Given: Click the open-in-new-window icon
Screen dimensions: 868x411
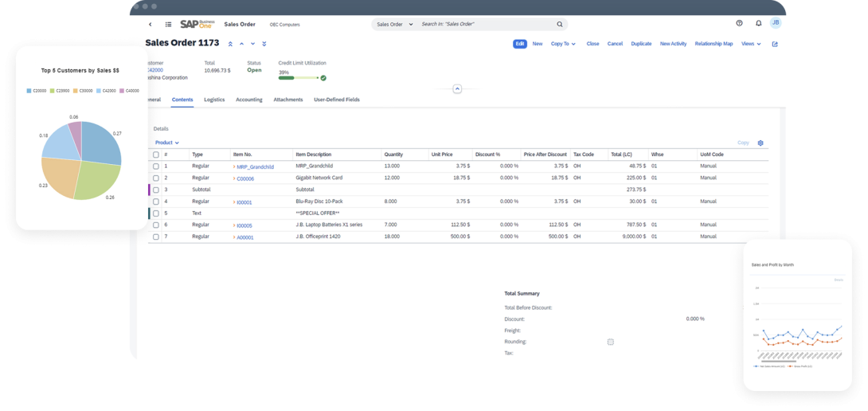Looking at the screenshot, I should [x=775, y=45].
